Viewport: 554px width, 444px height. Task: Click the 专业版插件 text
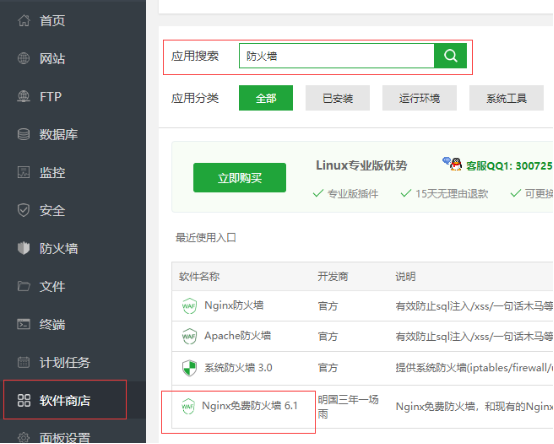(353, 194)
